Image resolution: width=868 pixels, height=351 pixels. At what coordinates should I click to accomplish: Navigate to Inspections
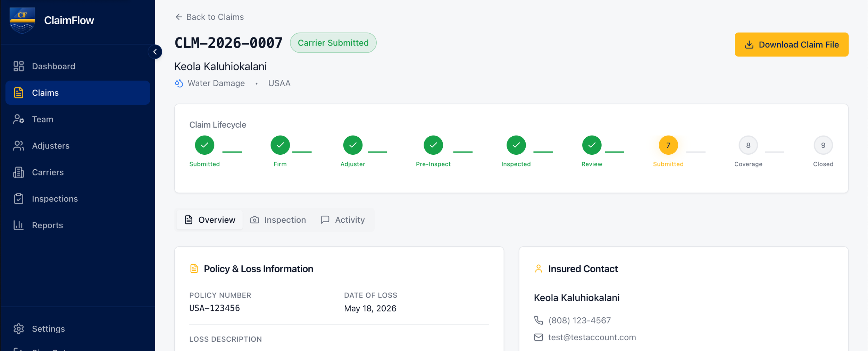tap(78, 199)
